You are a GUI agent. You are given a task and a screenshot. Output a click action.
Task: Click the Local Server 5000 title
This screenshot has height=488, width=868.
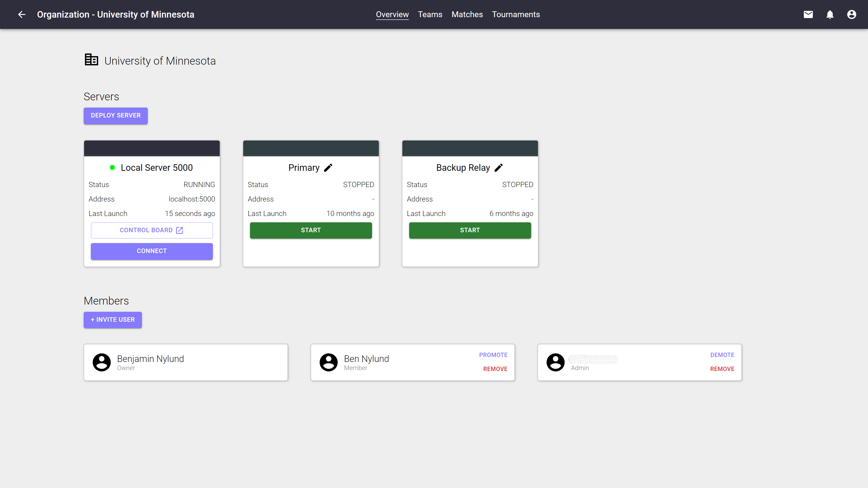pyautogui.click(x=157, y=168)
